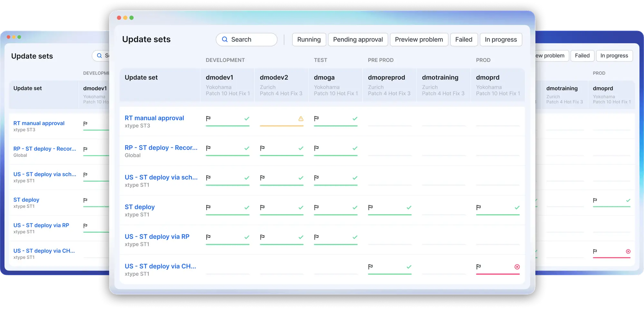
Task: Click warning triangle for RT manual approval in dmodev2
Action: (x=301, y=119)
